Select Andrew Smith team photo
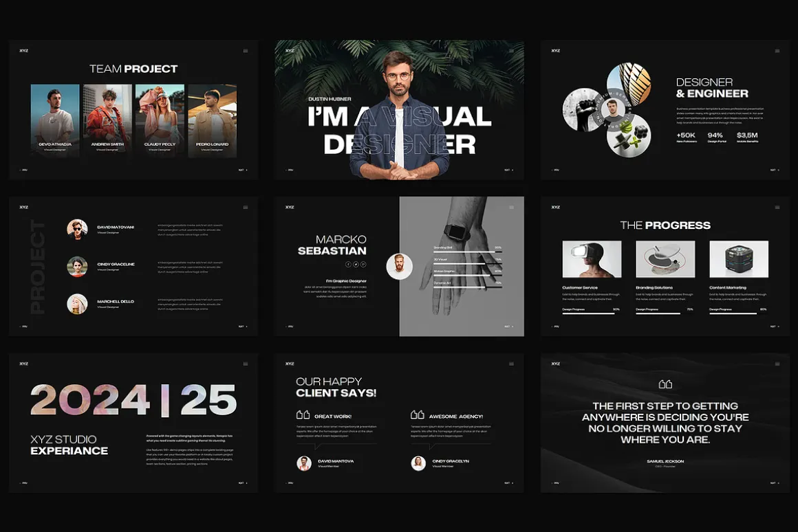Screen dimensions: 798x532 tap(107, 120)
